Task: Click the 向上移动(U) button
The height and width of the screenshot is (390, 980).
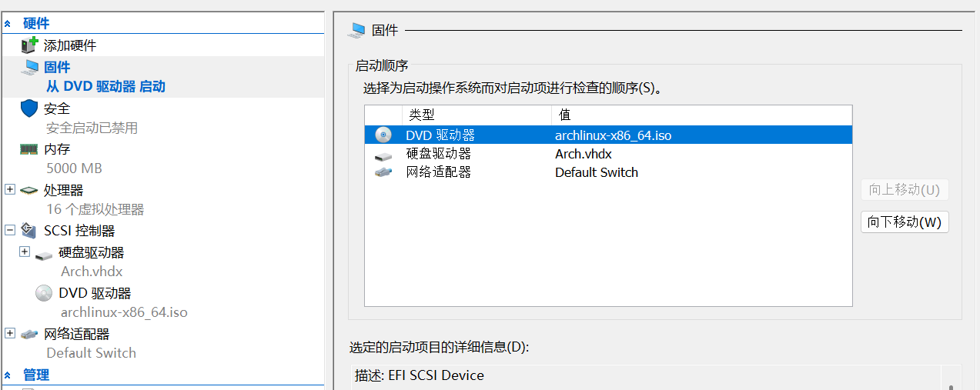Action: coord(905,190)
